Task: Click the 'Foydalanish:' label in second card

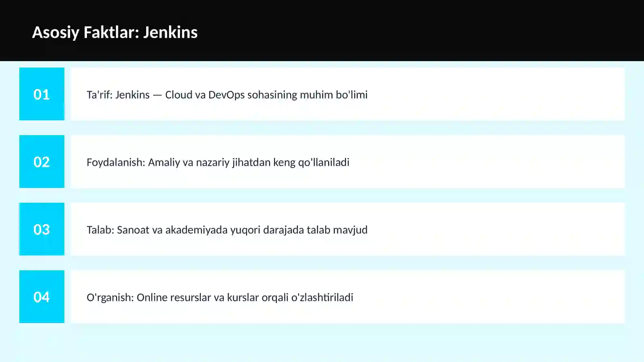Action: [116, 162]
